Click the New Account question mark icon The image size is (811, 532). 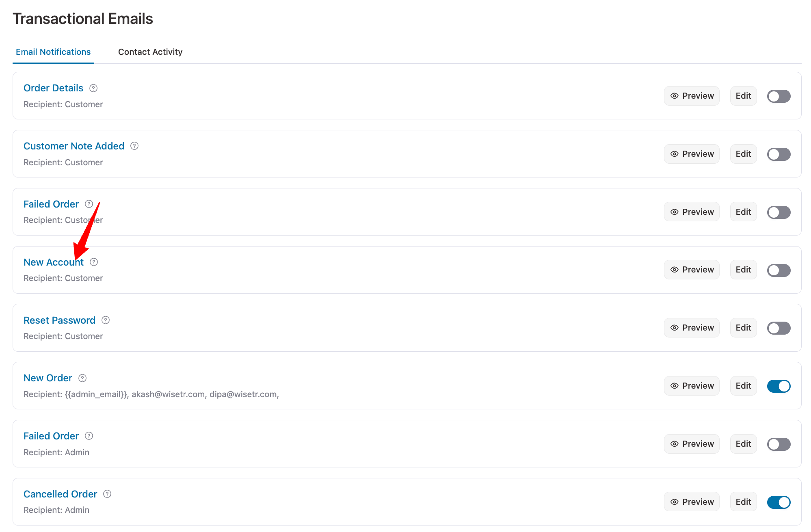click(94, 262)
